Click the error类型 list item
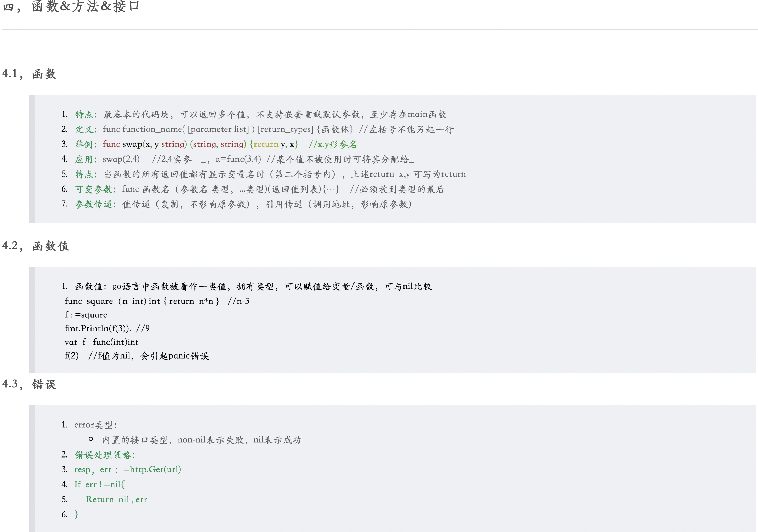 point(95,425)
